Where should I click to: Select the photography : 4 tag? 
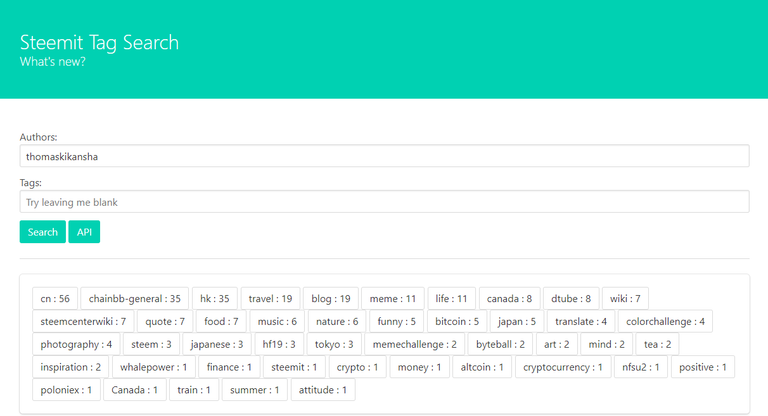(x=76, y=344)
